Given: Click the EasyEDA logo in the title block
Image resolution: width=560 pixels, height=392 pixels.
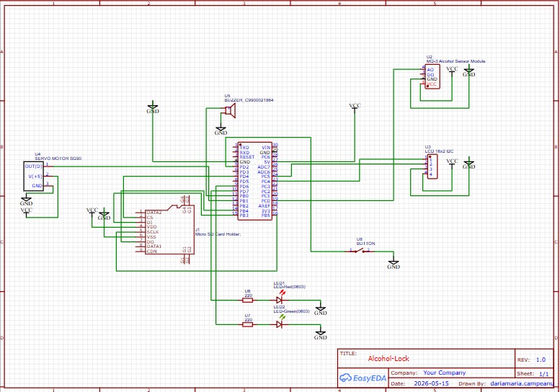Looking at the screenshot, I should click(363, 378).
